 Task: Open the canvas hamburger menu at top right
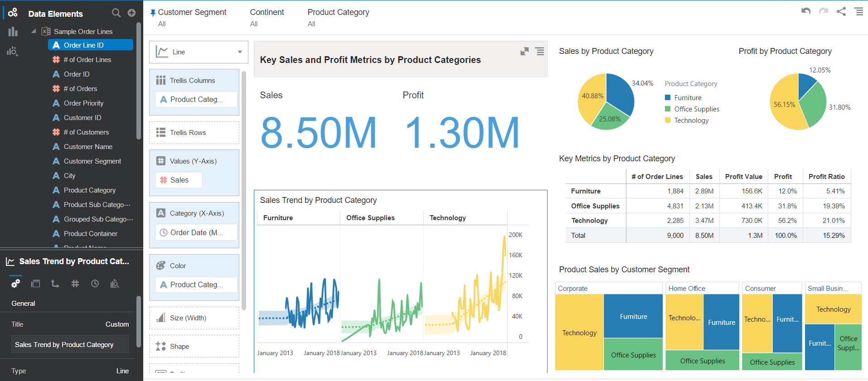pos(858,11)
